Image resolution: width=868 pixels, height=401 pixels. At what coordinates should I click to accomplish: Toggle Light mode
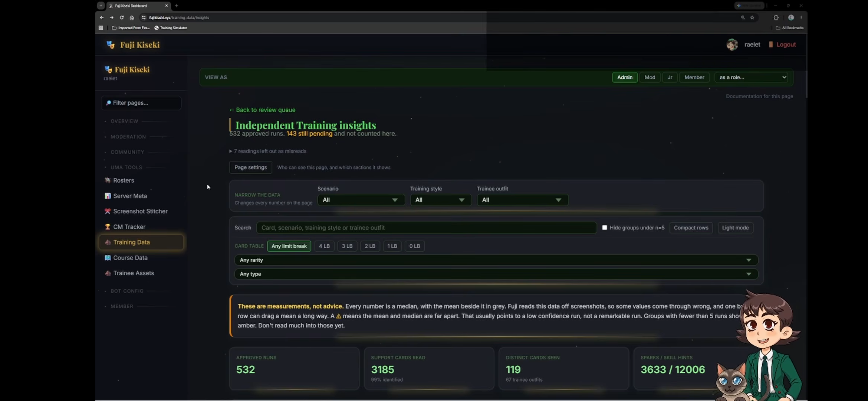[x=735, y=228]
